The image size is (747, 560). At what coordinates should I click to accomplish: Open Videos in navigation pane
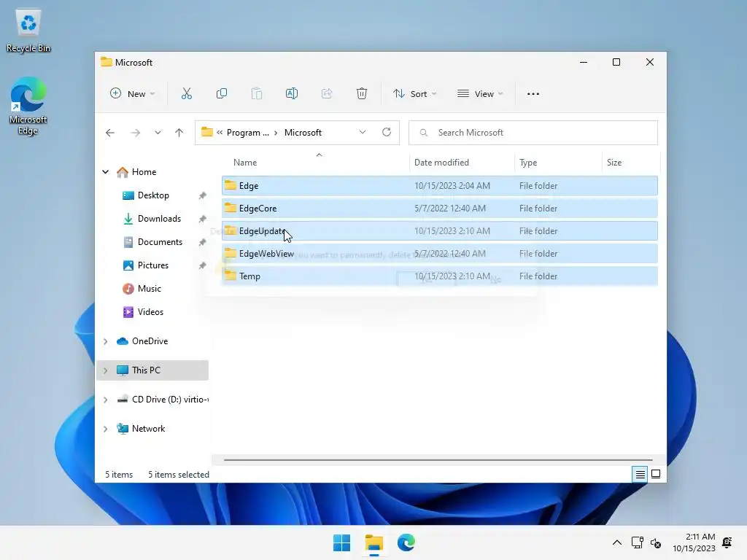tap(143, 312)
